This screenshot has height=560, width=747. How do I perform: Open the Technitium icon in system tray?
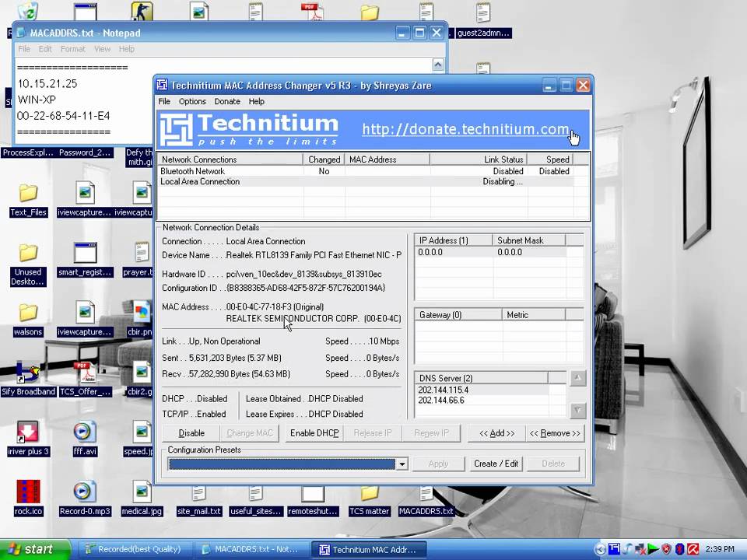click(614, 549)
